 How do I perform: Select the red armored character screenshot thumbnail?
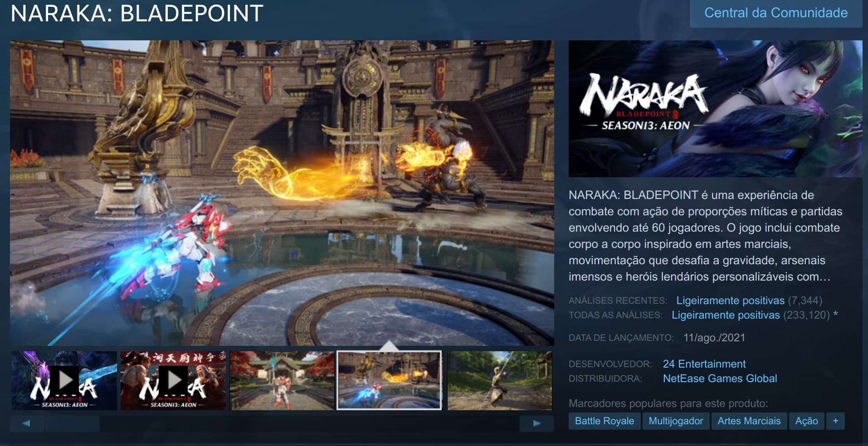point(282,381)
